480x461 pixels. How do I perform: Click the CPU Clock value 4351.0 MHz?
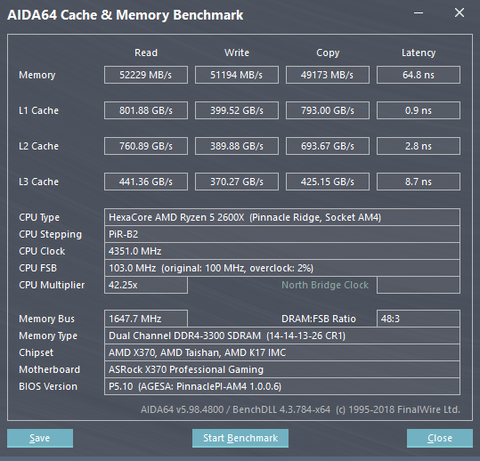[282, 251]
